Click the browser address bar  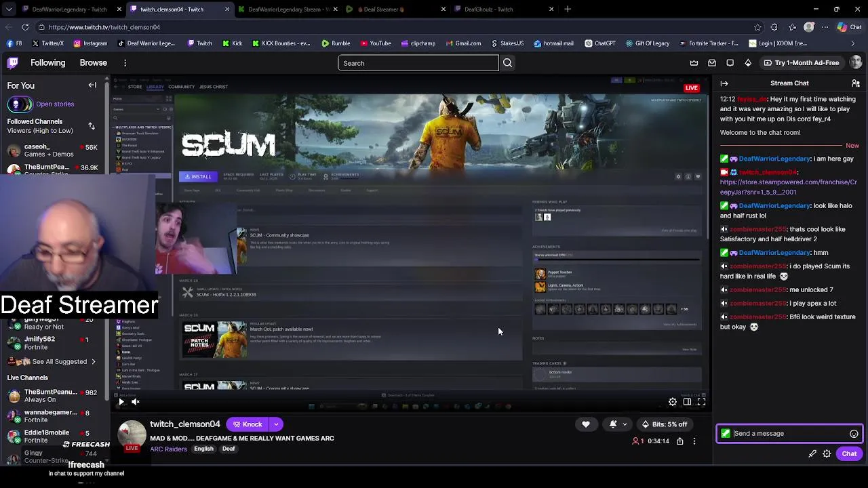(x=393, y=27)
